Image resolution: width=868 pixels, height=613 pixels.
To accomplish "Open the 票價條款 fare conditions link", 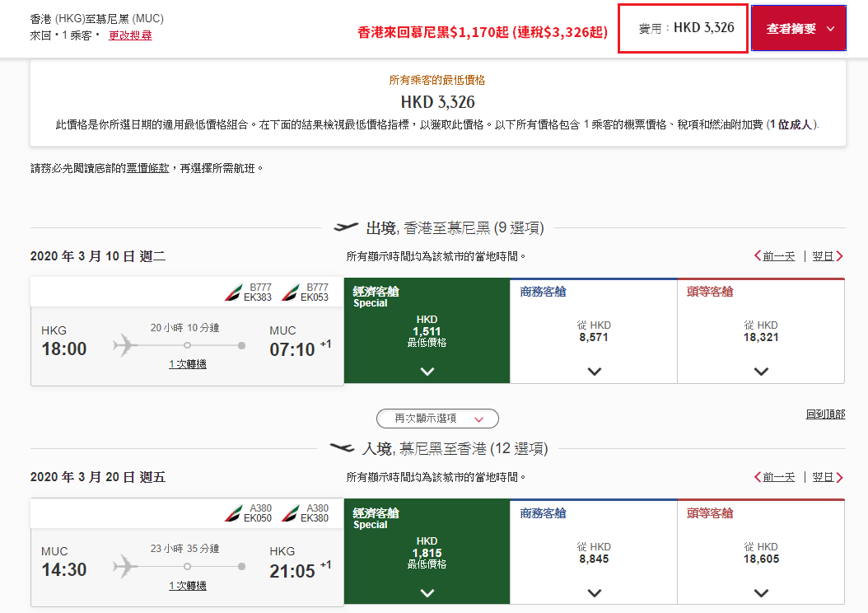I will pyautogui.click(x=147, y=168).
